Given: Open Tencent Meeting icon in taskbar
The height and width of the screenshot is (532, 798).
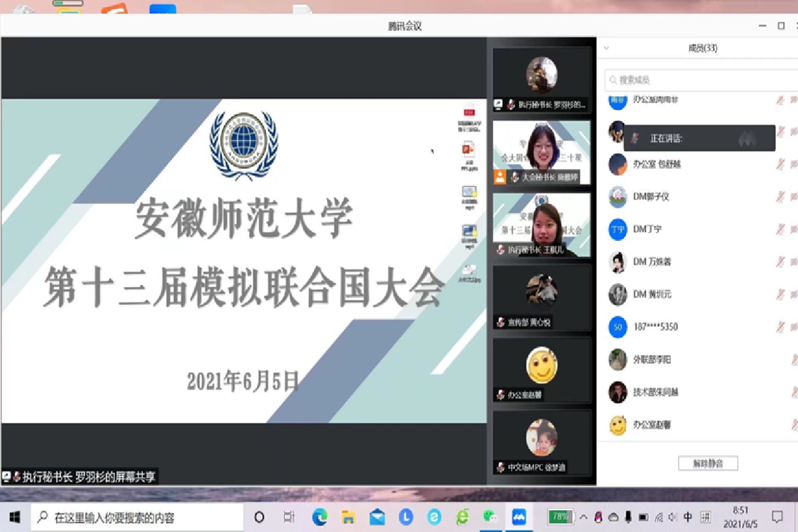Looking at the screenshot, I should pos(519,517).
